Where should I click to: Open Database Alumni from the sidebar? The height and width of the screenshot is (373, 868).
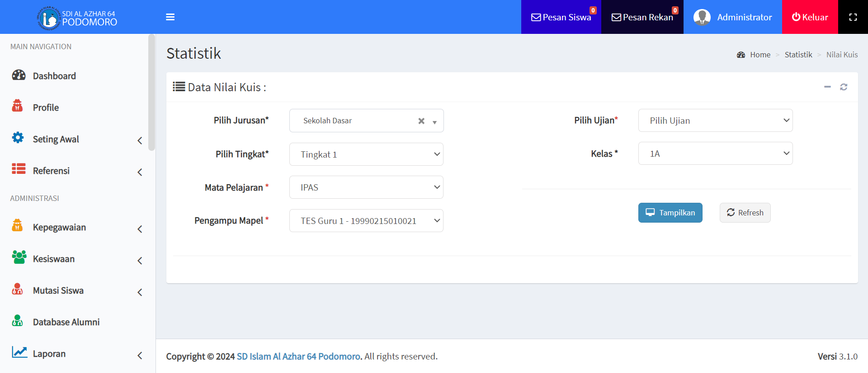click(x=66, y=322)
